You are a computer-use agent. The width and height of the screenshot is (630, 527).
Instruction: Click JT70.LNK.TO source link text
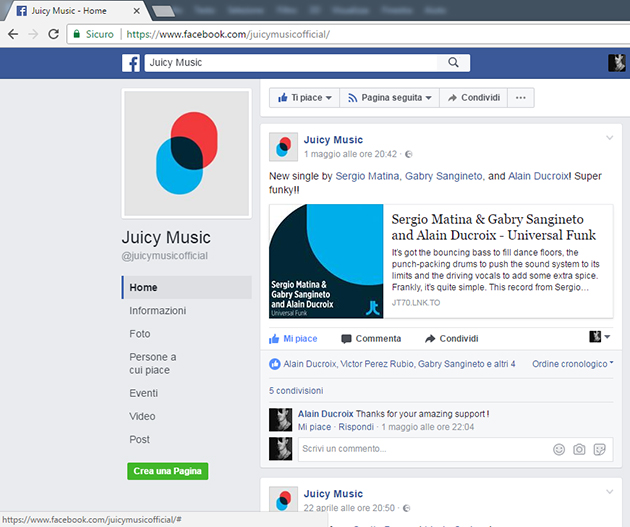(416, 303)
